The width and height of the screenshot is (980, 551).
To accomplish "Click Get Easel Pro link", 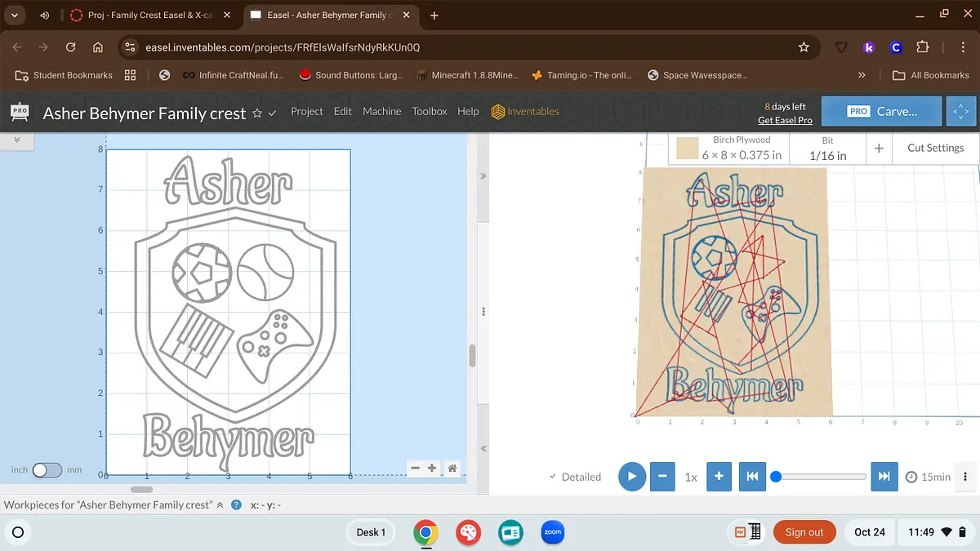I will [784, 120].
